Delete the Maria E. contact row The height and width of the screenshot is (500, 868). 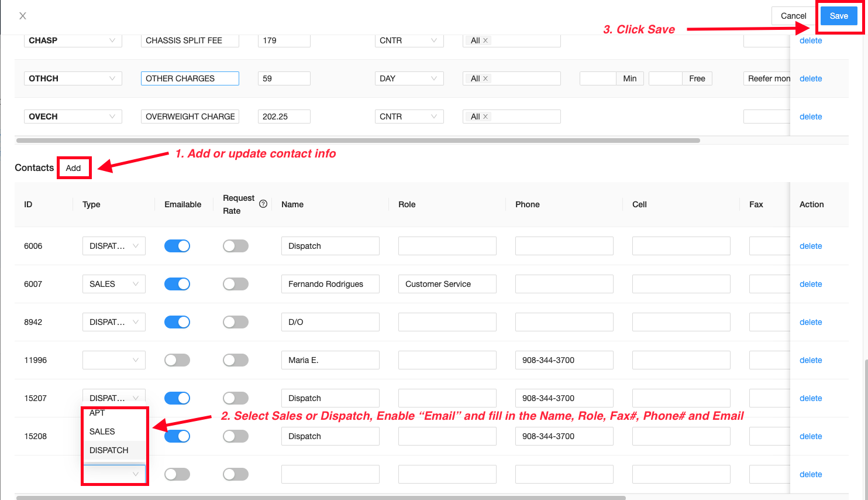(x=811, y=360)
